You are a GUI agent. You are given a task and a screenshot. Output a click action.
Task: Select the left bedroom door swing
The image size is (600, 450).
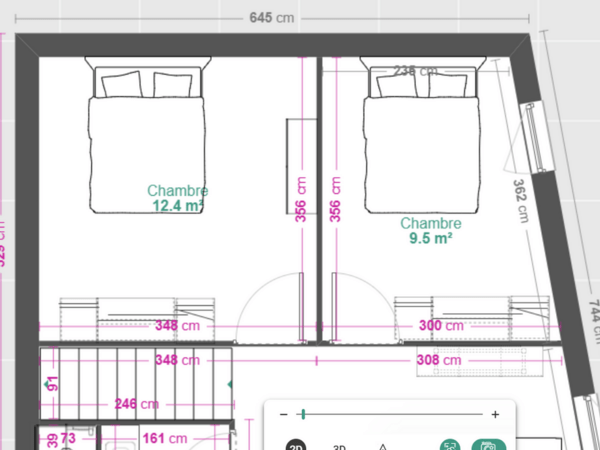[x=270, y=308]
